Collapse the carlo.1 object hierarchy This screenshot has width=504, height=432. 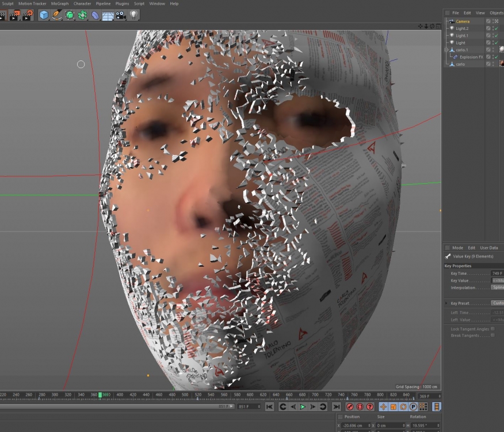pyautogui.click(x=446, y=50)
